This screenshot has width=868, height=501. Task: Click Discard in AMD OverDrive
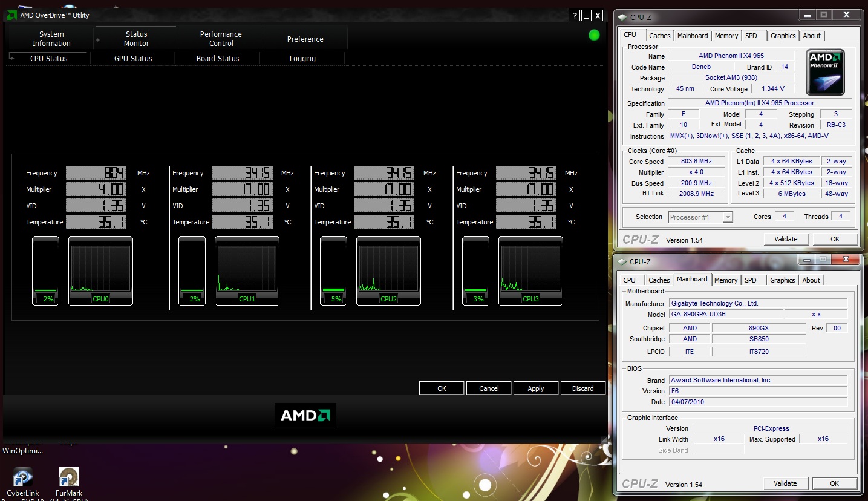(x=583, y=388)
